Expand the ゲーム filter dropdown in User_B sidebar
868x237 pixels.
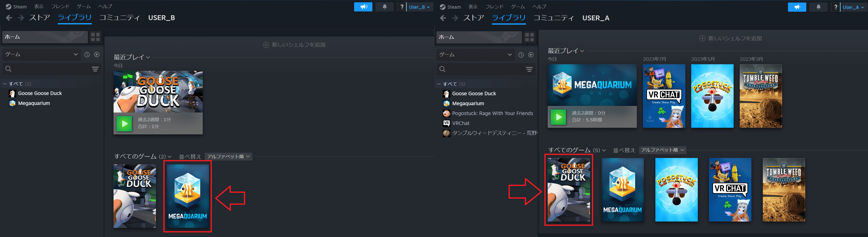pyautogui.click(x=41, y=54)
